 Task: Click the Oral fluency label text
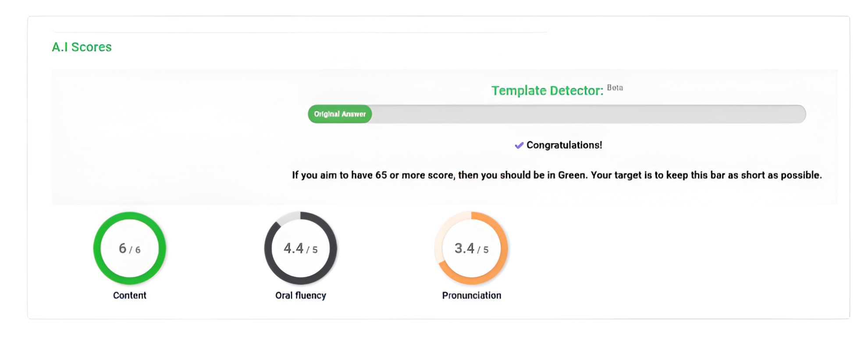300,295
